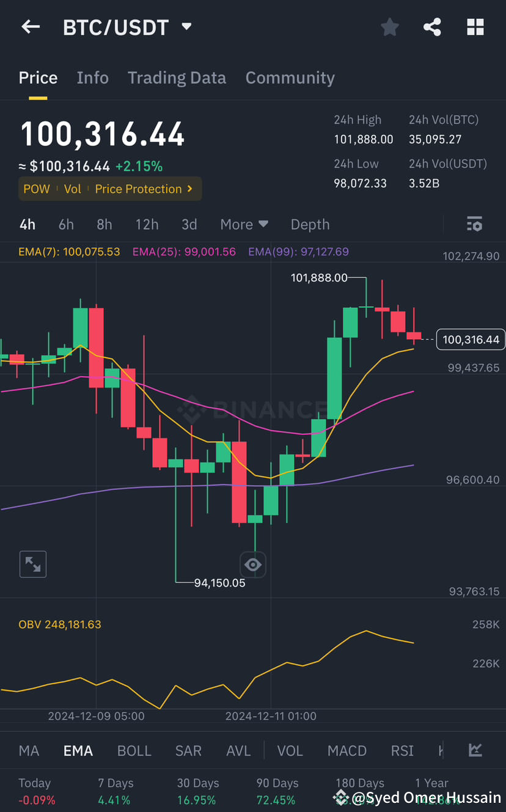The height and width of the screenshot is (812, 506).
Task: Switch to the Info tab
Action: pyautogui.click(x=92, y=78)
